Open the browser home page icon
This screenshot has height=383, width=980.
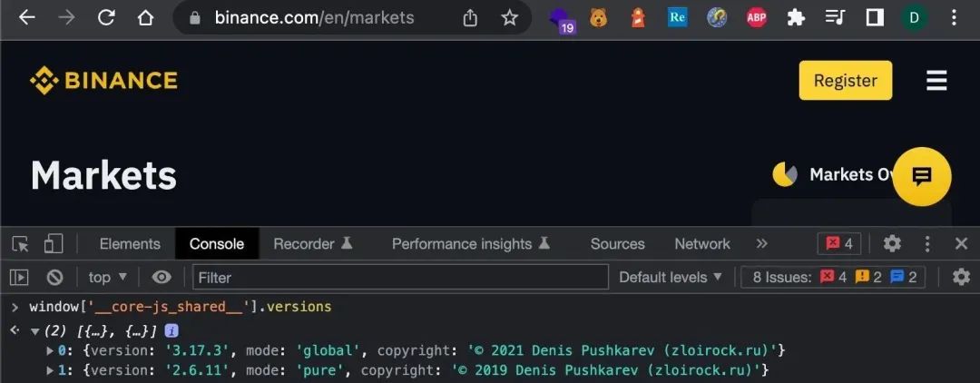coord(145,17)
